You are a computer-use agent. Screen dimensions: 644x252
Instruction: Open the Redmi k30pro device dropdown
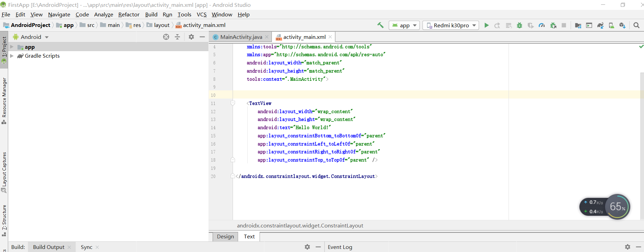(x=451, y=25)
